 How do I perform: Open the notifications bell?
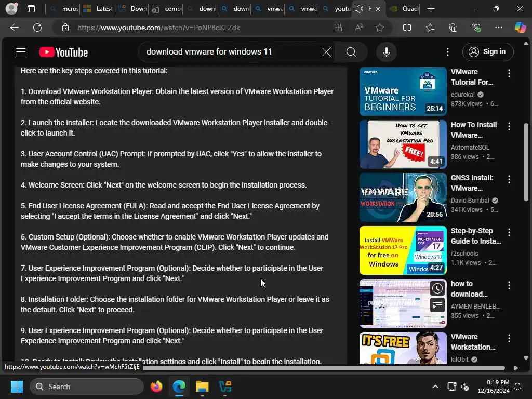click(x=518, y=387)
